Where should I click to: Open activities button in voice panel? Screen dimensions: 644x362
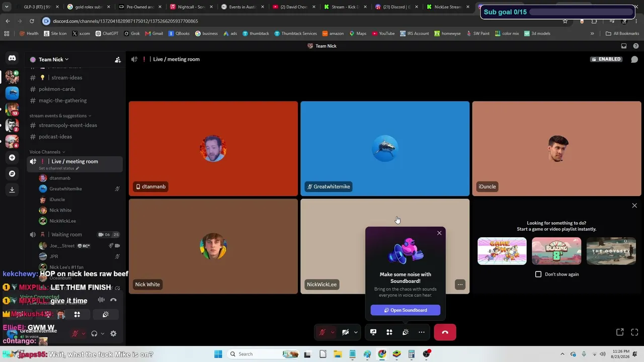point(77,314)
